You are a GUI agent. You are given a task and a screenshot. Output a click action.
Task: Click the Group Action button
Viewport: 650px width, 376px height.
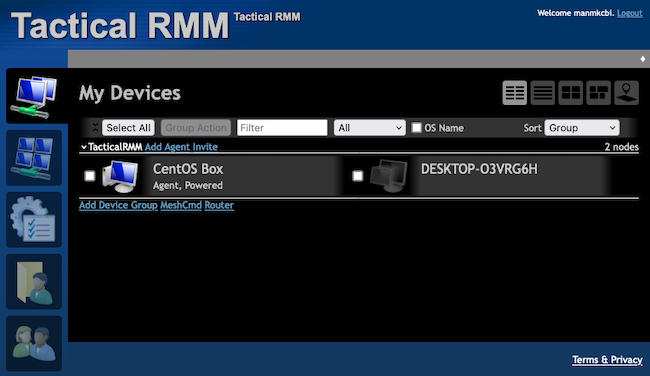[x=196, y=128]
